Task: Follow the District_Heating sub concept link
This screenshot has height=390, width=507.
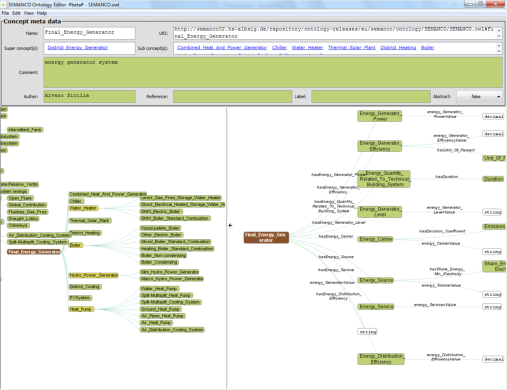Action: [x=398, y=48]
